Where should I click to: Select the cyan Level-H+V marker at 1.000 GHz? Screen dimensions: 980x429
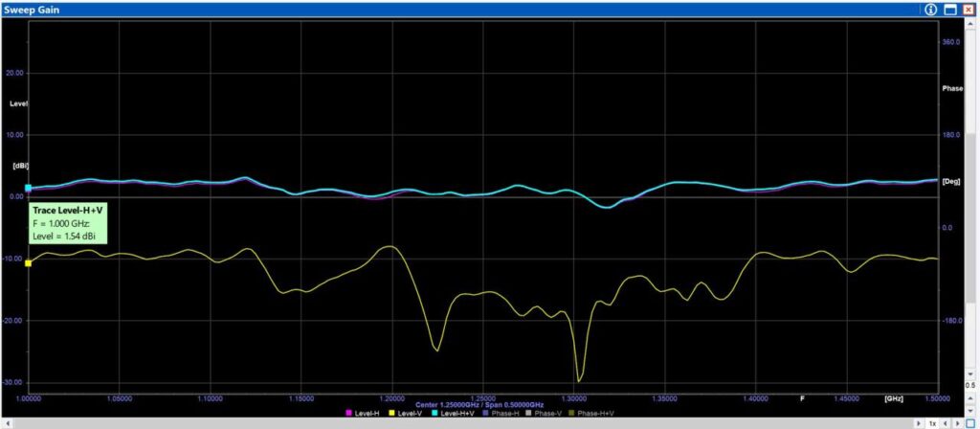pyautogui.click(x=28, y=188)
